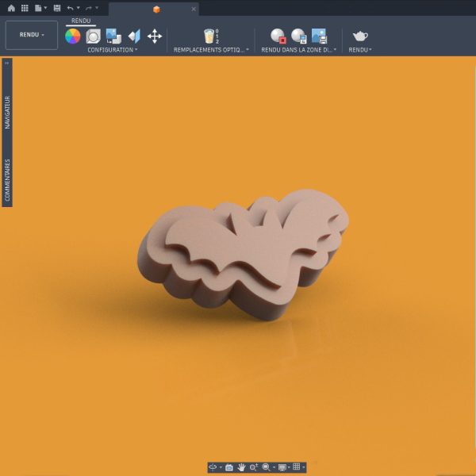This screenshot has width=476, height=476.
Task: Open the RENDU workspace switcher button
Action: pos(32,35)
